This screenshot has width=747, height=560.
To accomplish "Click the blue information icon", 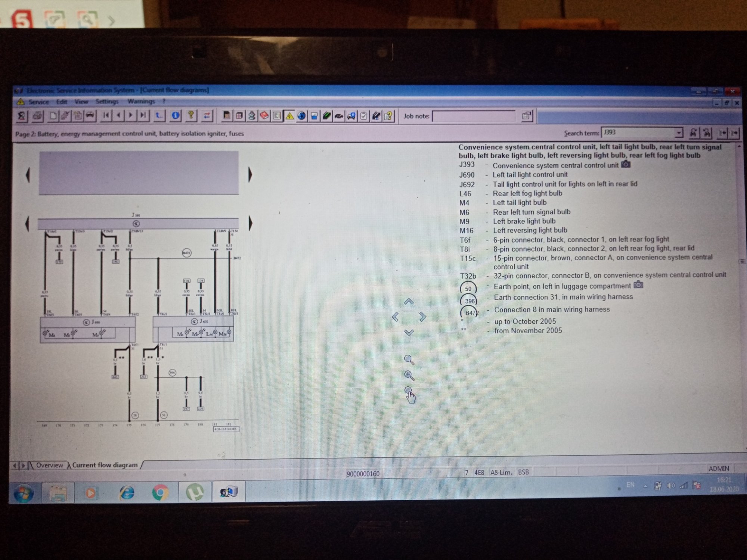I will [175, 116].
